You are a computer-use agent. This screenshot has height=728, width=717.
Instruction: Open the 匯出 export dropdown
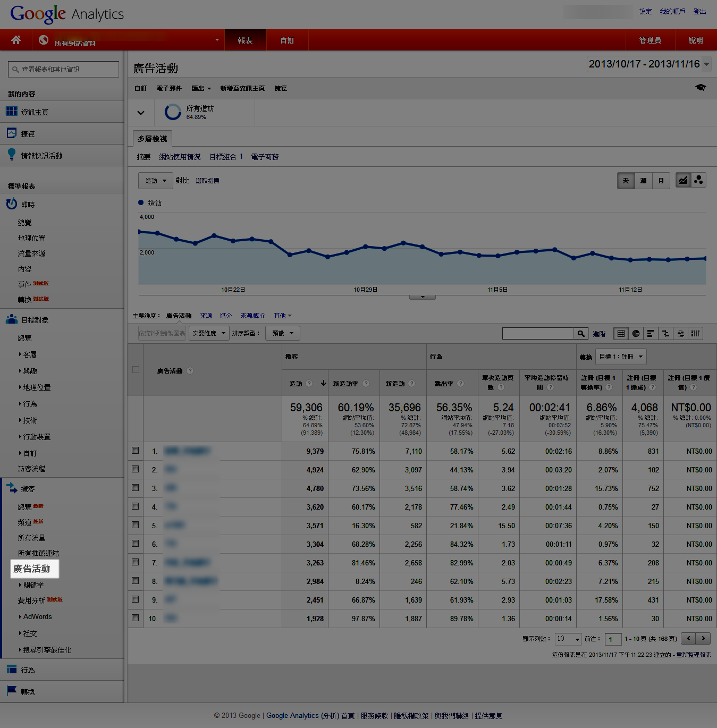(201, 88)
